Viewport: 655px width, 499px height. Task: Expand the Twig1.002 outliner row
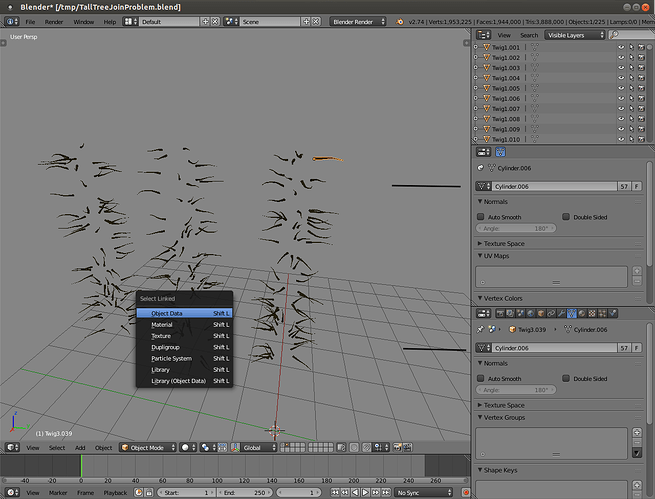pyautogui.click(x=475, y=57)
